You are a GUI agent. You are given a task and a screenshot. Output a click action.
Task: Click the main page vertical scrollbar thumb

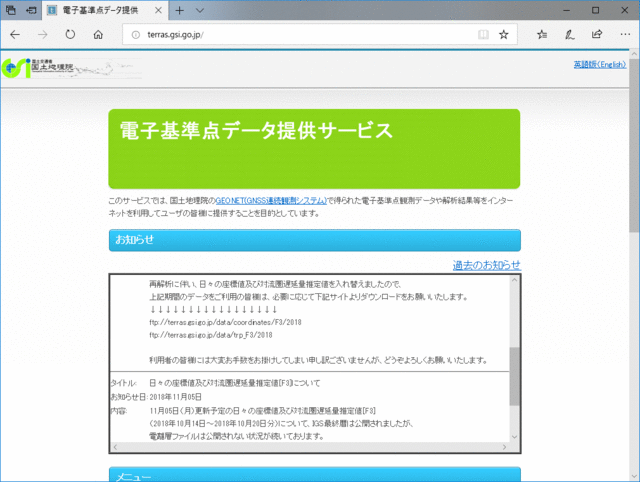[634, 146]
